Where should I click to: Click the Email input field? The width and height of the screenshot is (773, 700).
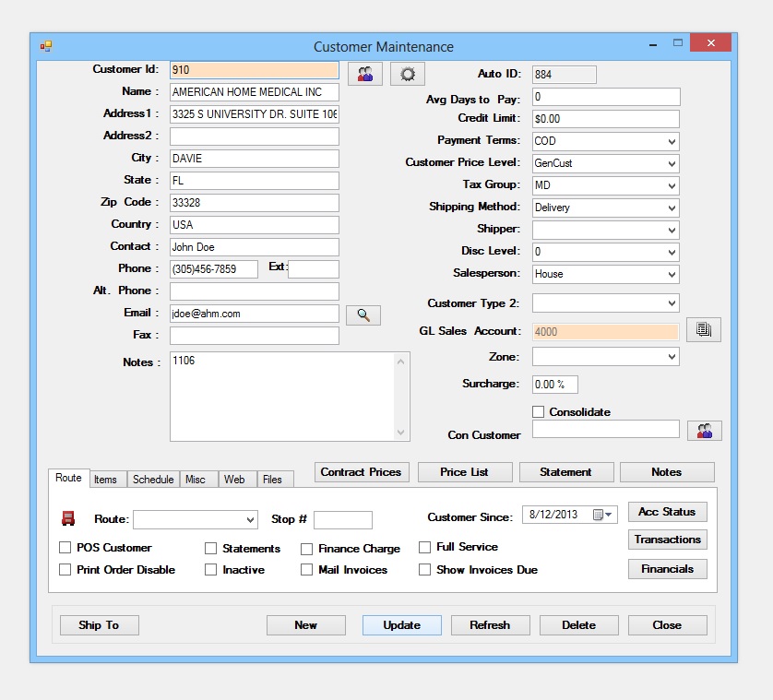coord(255,314)
